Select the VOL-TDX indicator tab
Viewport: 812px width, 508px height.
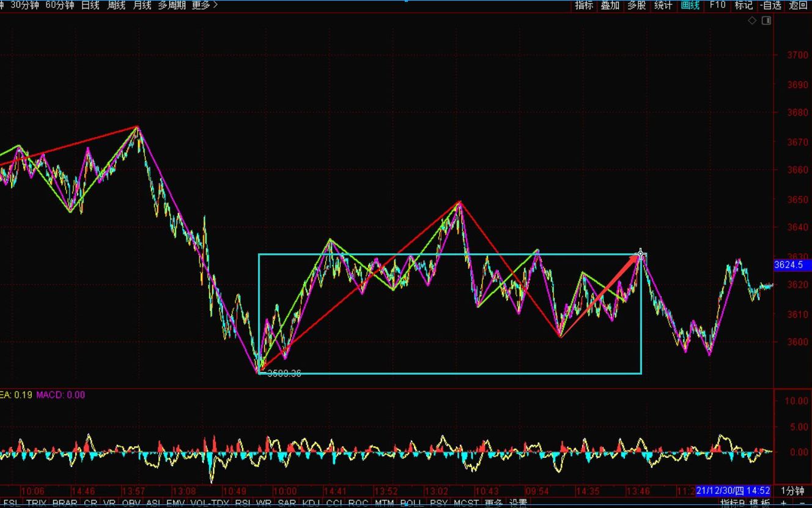pyautogui.click(x=210, y=503)
